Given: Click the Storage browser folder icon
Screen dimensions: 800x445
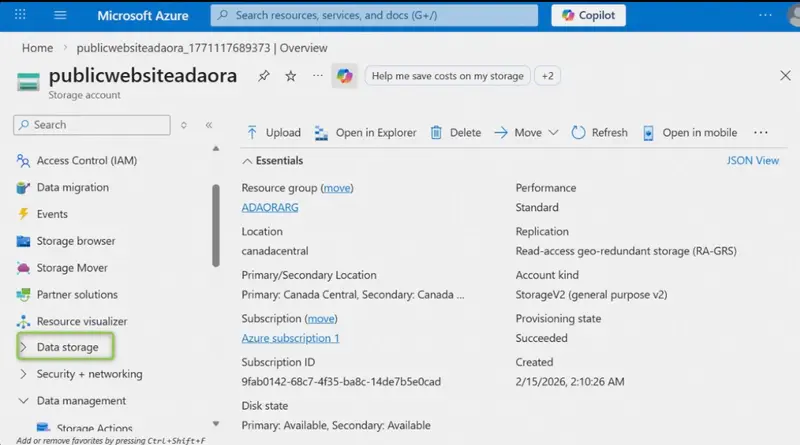Looking at the screenshot, I should [x=23, y=241].
